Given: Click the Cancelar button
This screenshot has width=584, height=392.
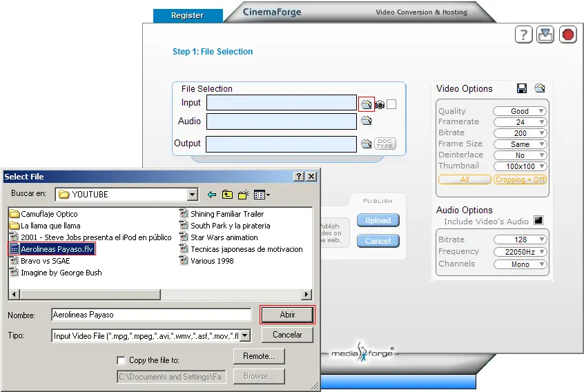Looking at the screenshot, I should (x=287, y=335).
